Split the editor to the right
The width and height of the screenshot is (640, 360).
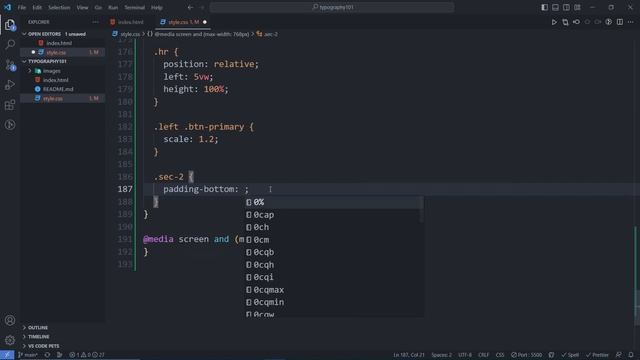click(x=620, y=22)
